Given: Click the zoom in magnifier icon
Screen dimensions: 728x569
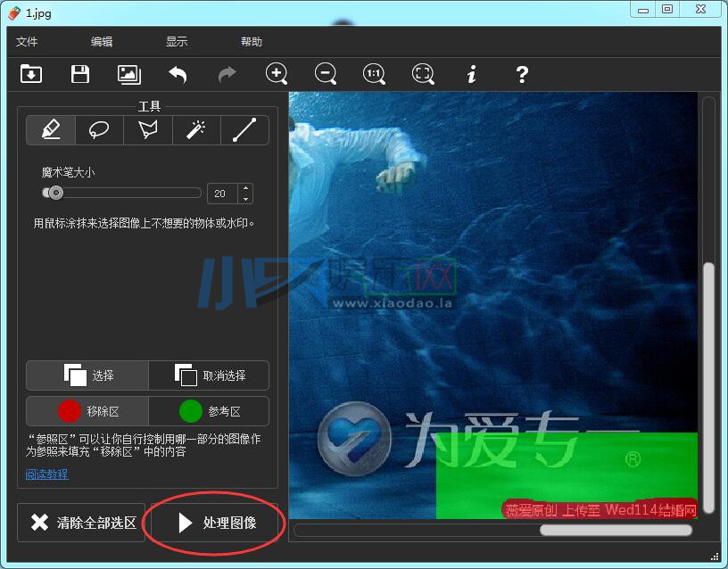Looking at the screenshot, I should pyautogui.click(x=277, y=74).
